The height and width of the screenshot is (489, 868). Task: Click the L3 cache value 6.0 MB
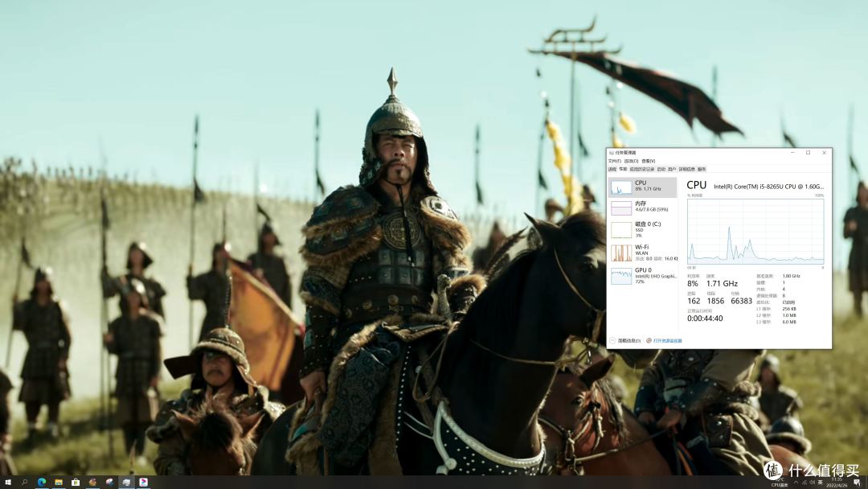[x=789, y=322]
